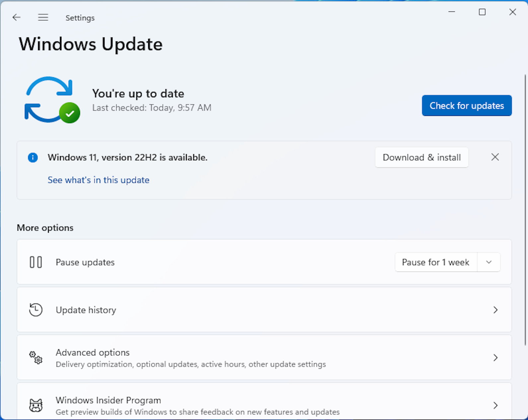The height and width of the screenshot is (420, 528).
Task: Click the You're up to date status
Action: (x=138, y=94)
